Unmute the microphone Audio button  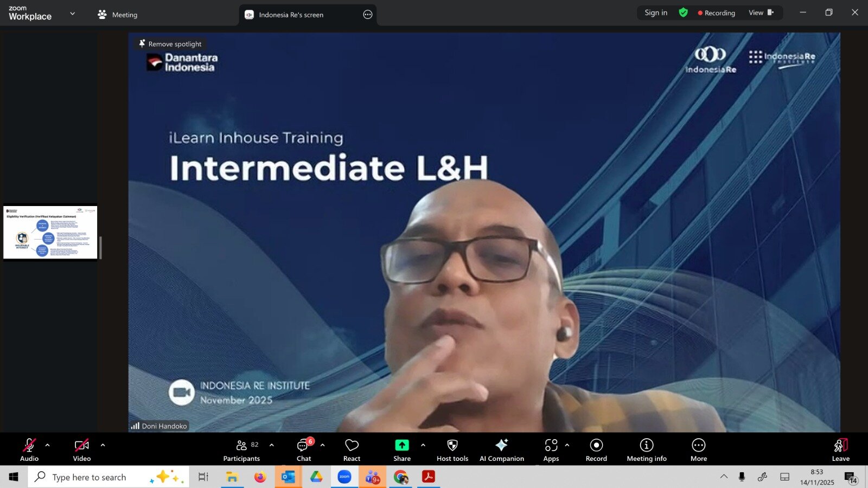click(x=29, y=450)
